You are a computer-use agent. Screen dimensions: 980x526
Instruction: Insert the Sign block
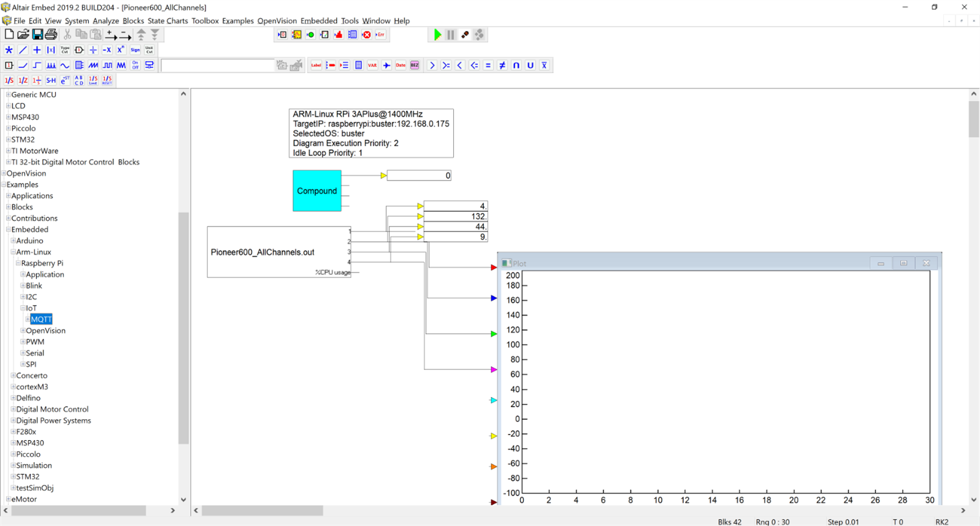(135, 50)
